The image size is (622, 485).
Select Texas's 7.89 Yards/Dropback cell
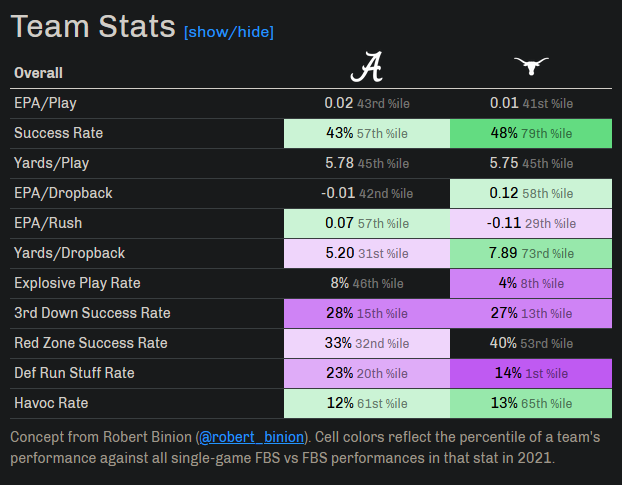531,253
